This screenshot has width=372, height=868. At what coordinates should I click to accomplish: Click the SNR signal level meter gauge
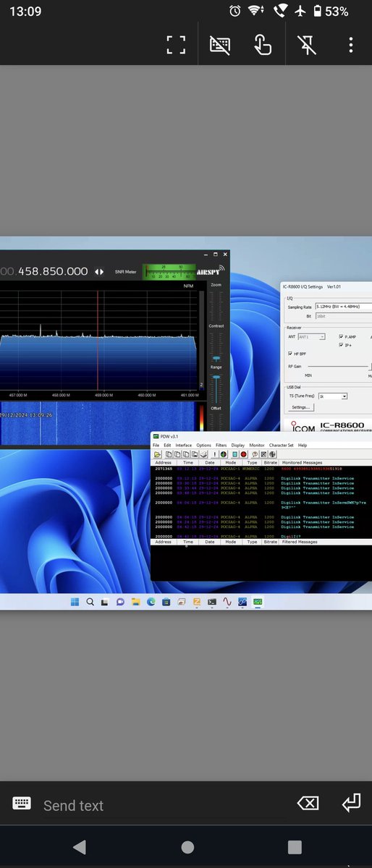coord(169,271)
